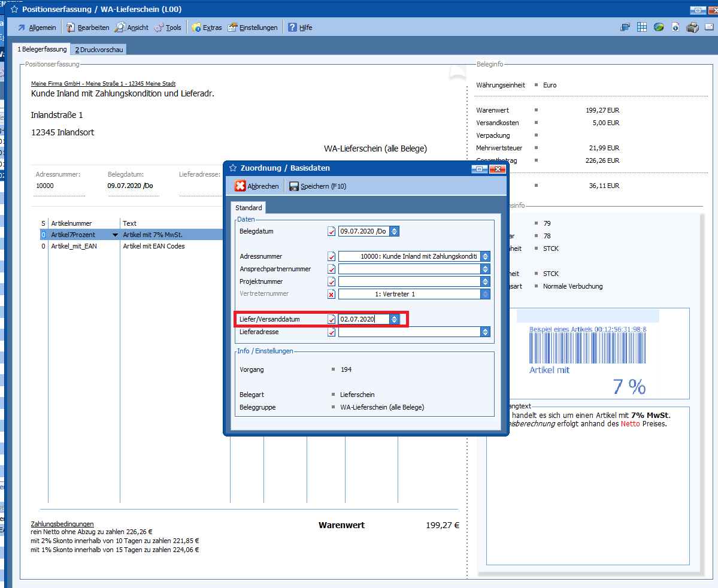Toggle the Adressnummer checkmark box
The height and width of the screenshot is (588, 718).
[332, 256]
